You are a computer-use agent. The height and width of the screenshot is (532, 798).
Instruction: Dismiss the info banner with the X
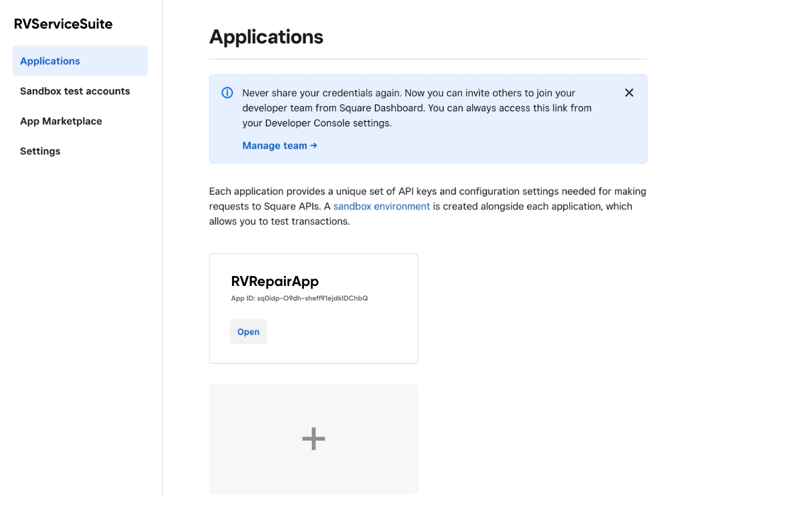pyautogui.click(x=629, y=93)
